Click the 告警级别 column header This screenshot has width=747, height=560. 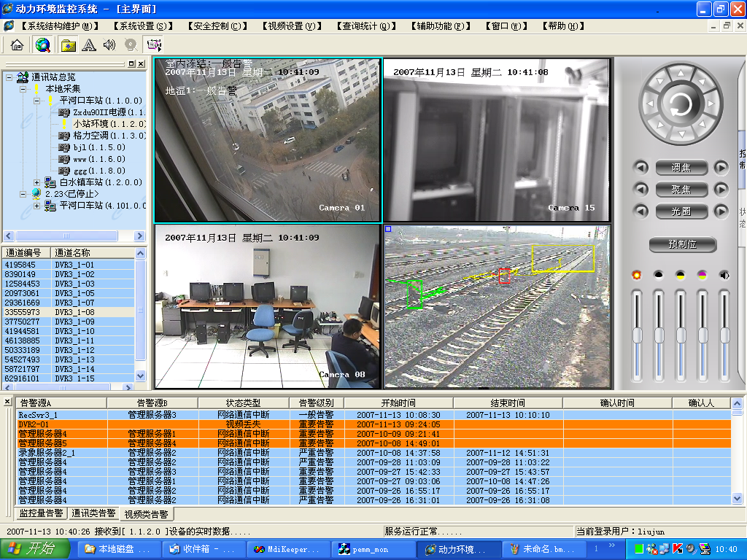(x=317, y=402)
